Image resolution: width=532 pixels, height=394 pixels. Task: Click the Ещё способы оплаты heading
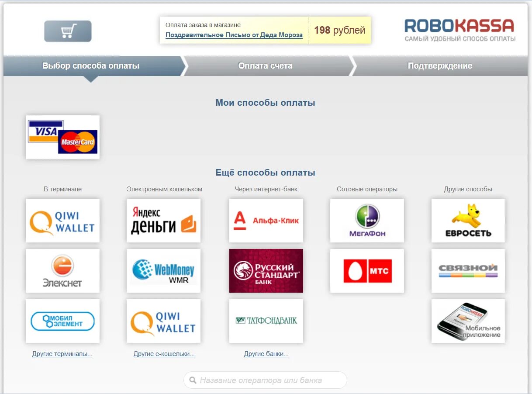[x=265, y=173]
